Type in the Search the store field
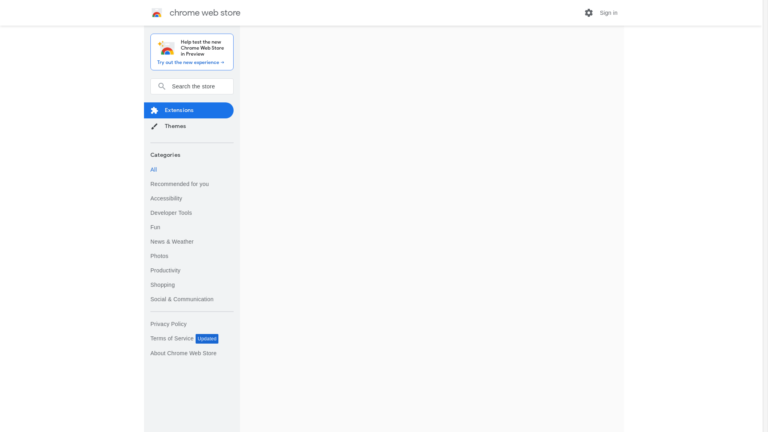 200,86
